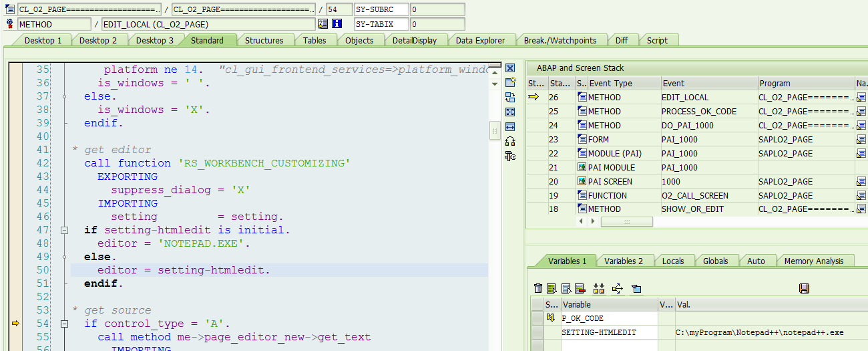Click the new tool icon beside editor

point(510,83)
